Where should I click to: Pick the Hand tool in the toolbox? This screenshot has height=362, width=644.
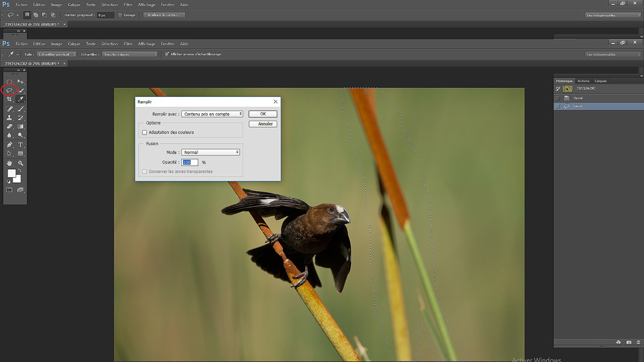pyautogui.click(x=9, y=163)
